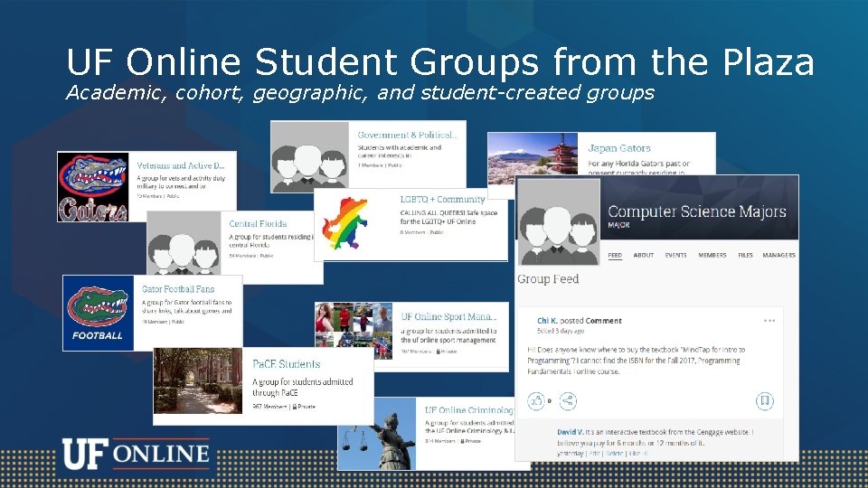This screenshot has width=868, height=488.
Task: Switch to the ABOUT tab
Action: tap(643, 255)
